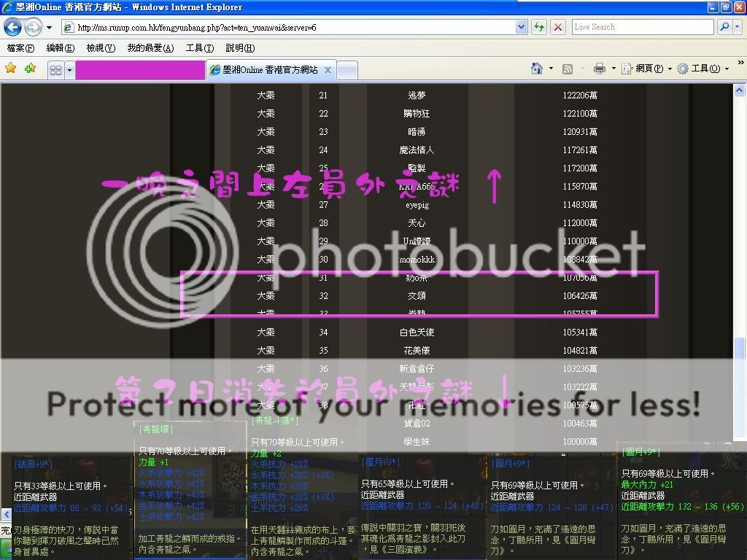Viewport: 747px width, 560px height.
Task: Click the Home page icon
Action: coord(537,69)
